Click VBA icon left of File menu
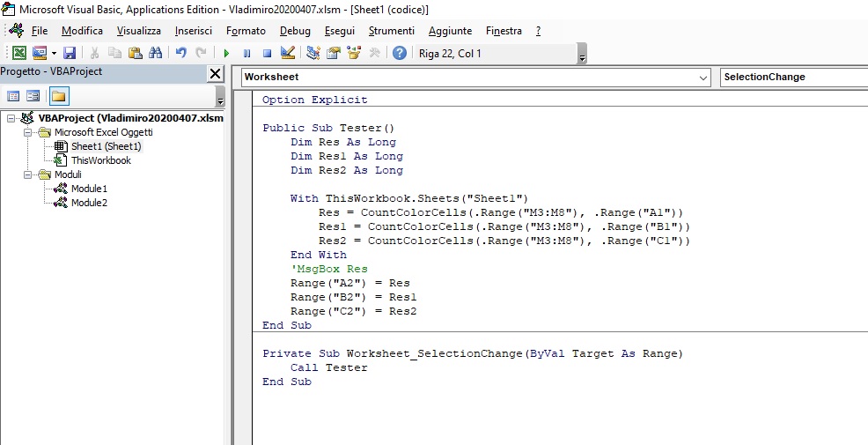This screenshot has height=445, width=868. pos(16,31)
